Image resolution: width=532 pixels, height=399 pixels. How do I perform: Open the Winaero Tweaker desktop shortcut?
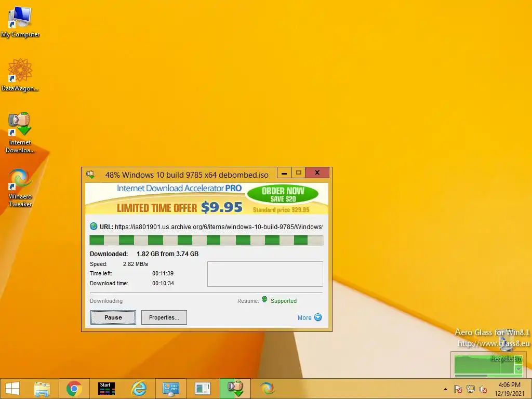[x=20, y=187]
